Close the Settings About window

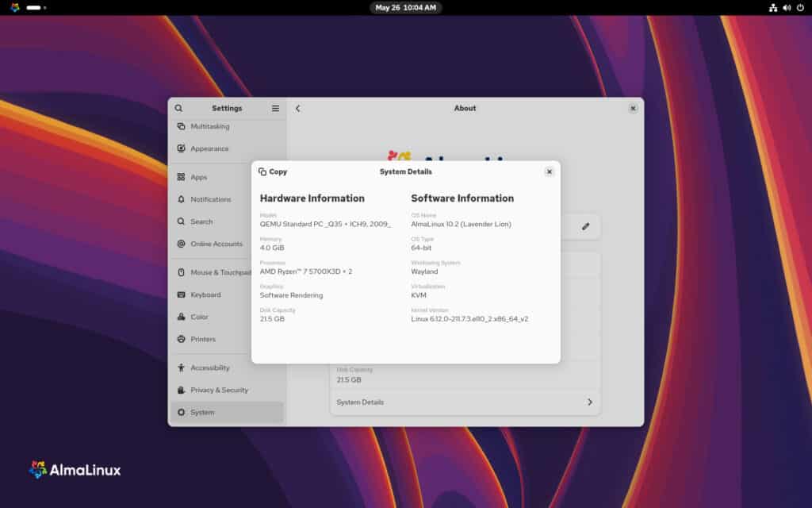click(633, 108)
